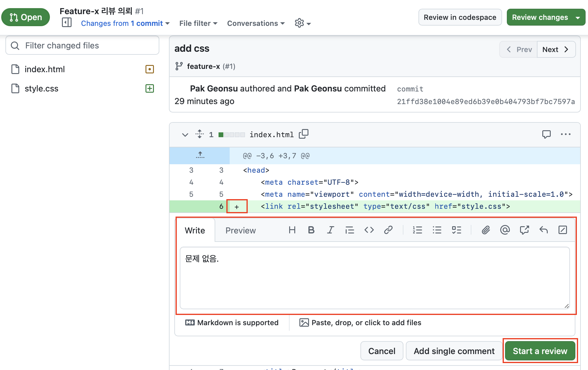Click the Italic formatting icon
The image size is (588, 370).
tap(330, 230)
